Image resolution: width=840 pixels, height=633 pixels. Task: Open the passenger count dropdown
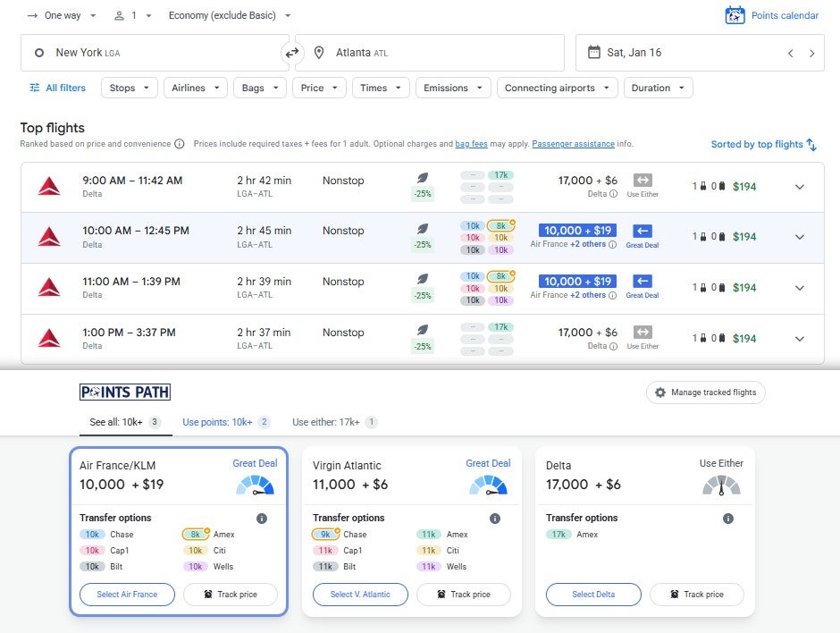(133, 15)
